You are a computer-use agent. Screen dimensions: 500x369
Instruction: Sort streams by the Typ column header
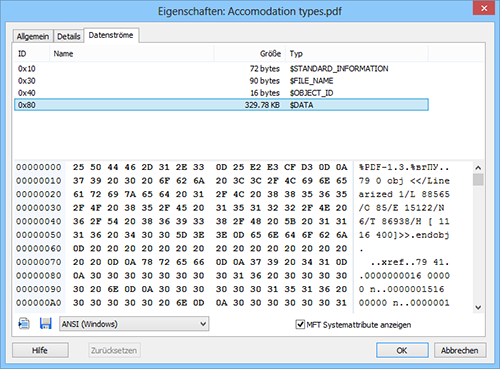pyautogui.click(x=357, y=54)
